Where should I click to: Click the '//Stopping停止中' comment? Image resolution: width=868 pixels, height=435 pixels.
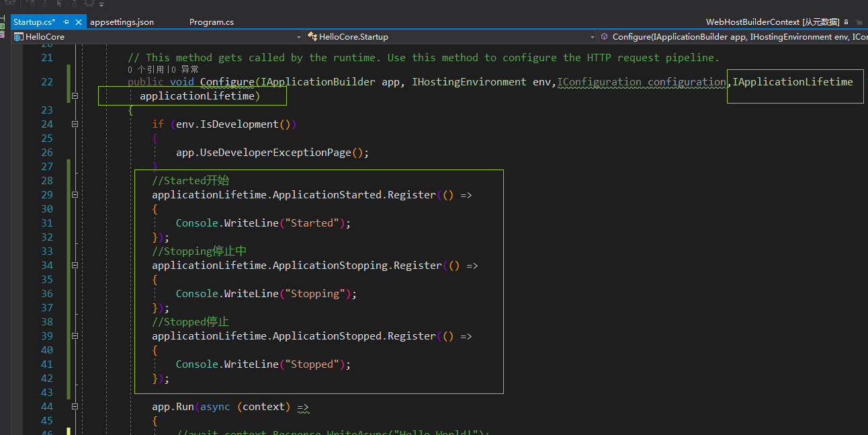pos(200,251)
